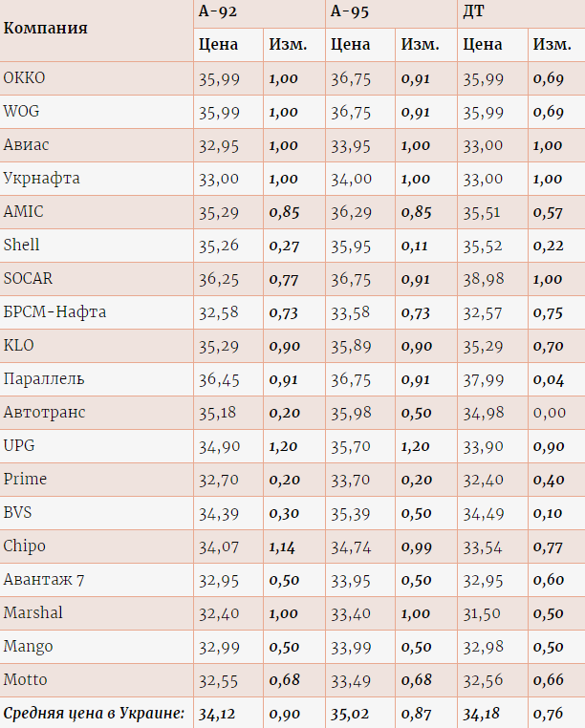585x728 pixels.
Task: Select the Средняя цена в Украине label
Action: click(x=94, y=714)
